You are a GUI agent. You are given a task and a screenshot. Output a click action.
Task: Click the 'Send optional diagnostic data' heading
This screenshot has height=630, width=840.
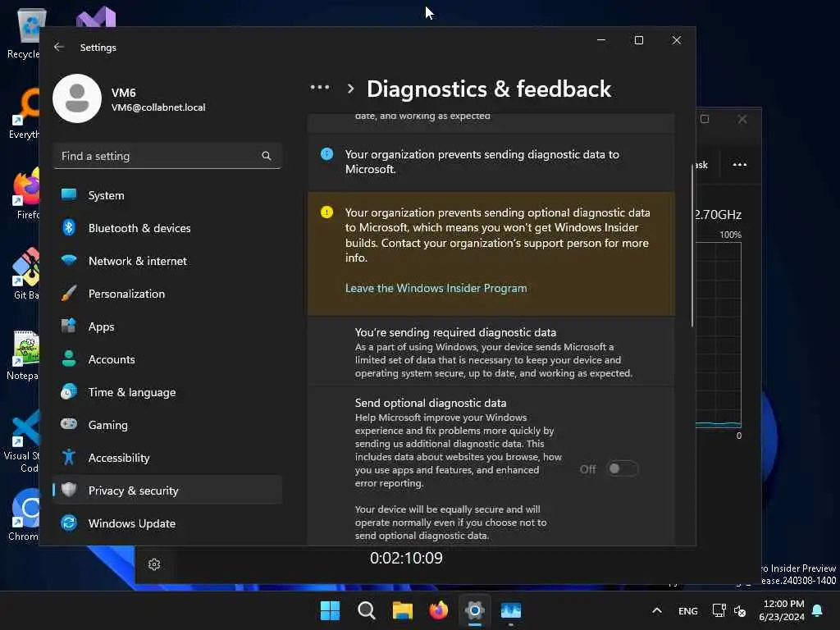click(x=430, y=403)
